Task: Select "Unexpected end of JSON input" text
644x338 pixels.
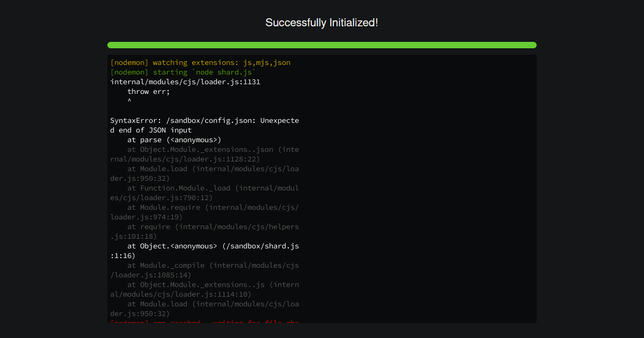Action: point(161,125)
